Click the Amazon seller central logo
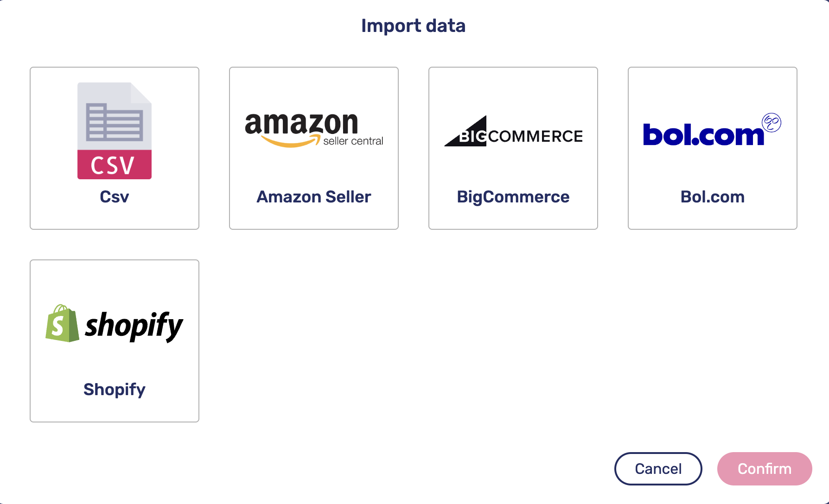 point(314,131)
